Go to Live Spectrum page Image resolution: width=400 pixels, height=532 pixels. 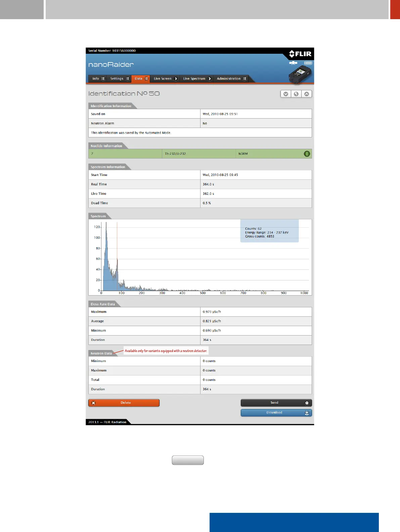pos(196,79)
